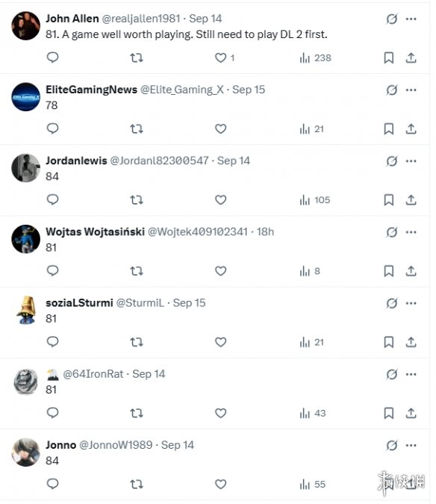This screenshot has height=504, width=436.
Task: Open Sep 14 timestamp on Jonno's tweet
Action: (178, 445)
